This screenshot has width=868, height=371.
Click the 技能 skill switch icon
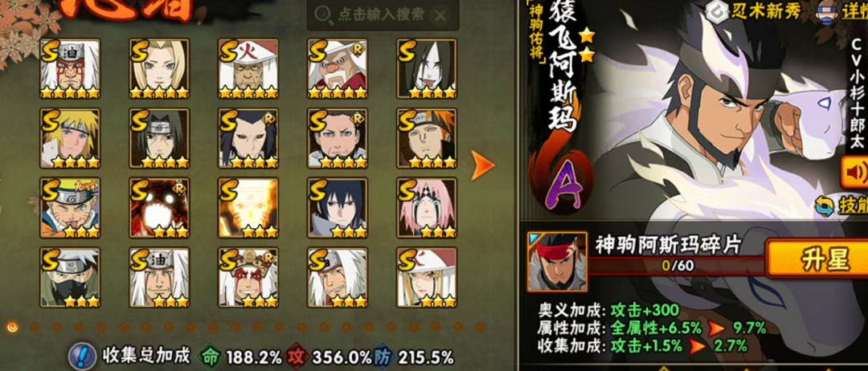click(825, 206)
